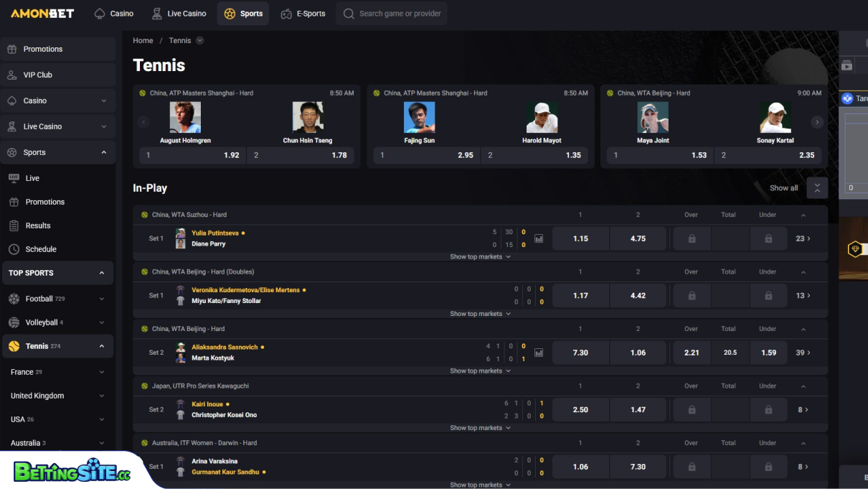Click the Football icon in Top Sports
868x489 pixels.
pyautogui.click(x=15, y=299)
